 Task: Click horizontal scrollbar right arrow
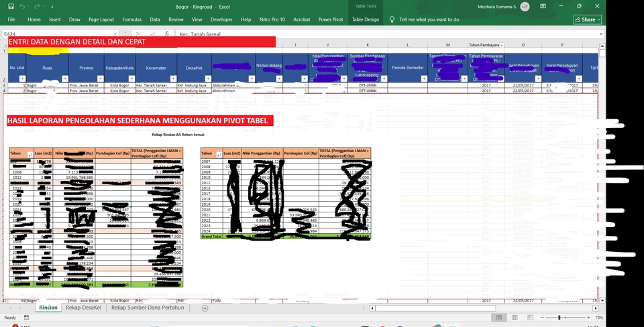[596, 308]
